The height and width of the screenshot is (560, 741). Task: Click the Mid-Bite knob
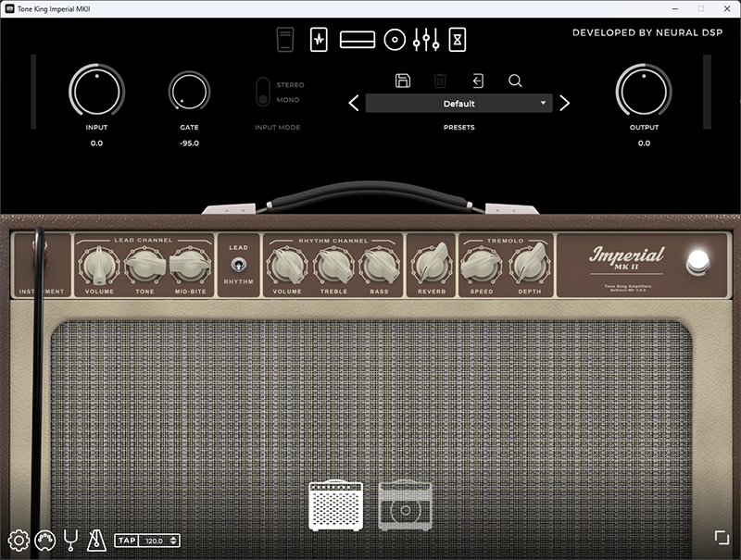click(191, 266)
